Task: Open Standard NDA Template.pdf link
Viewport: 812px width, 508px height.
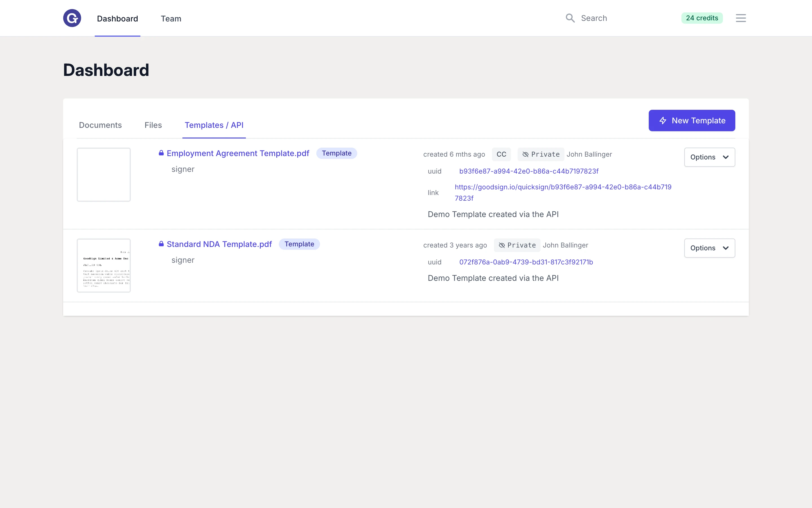Action: 219,244
